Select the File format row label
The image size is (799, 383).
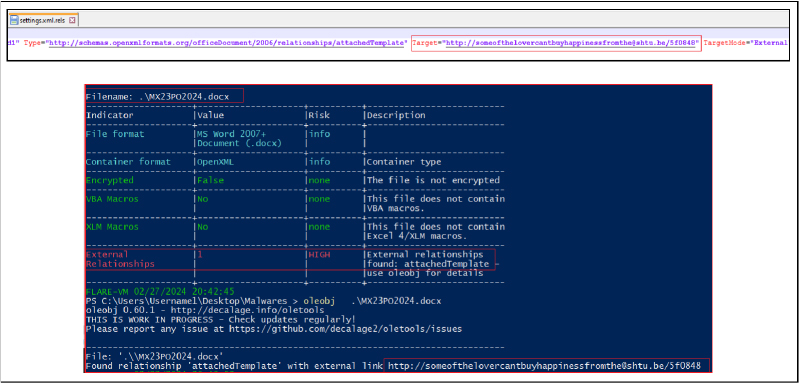(x=115, y=134)
